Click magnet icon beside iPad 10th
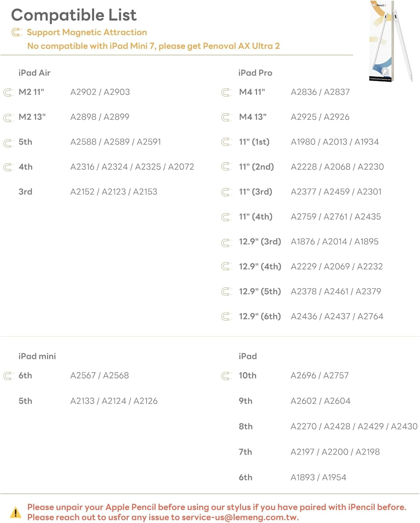The height and width of the screenshot is (523, 420). coord(226,376)
